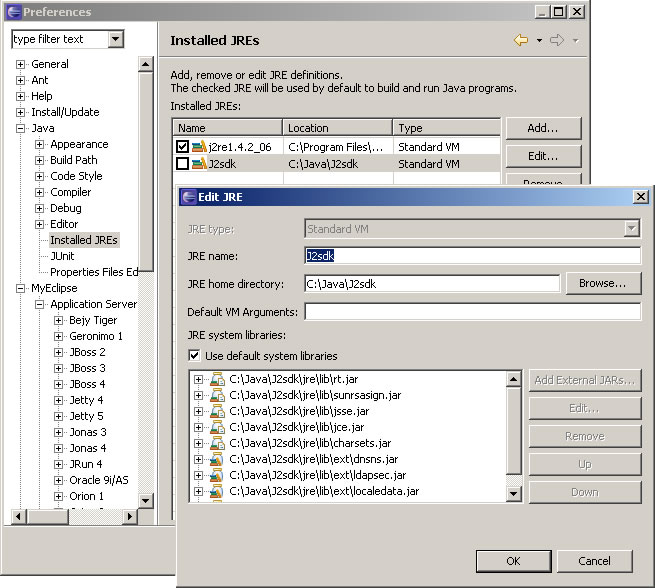This screenshot has height=588, width=655.
Task: Check the J2sdk JRE checkbox
Action: point(182,164)
